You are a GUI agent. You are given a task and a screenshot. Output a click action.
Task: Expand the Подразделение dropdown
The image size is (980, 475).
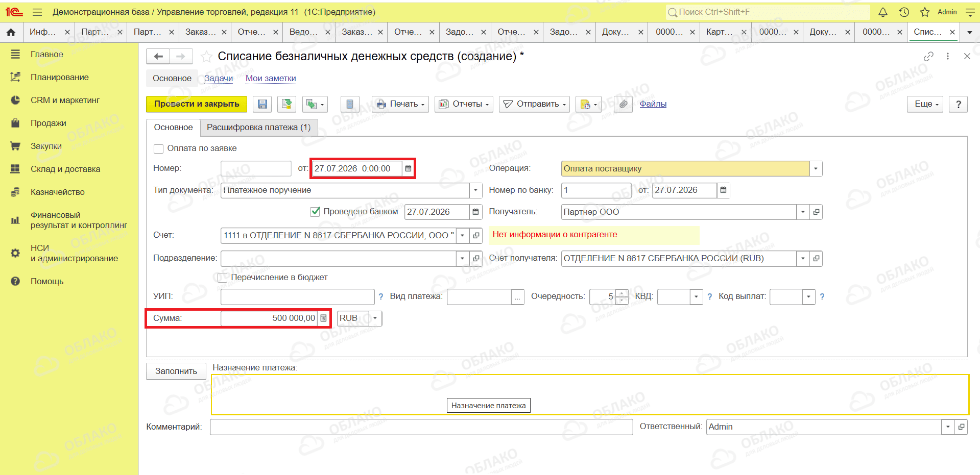462,258
